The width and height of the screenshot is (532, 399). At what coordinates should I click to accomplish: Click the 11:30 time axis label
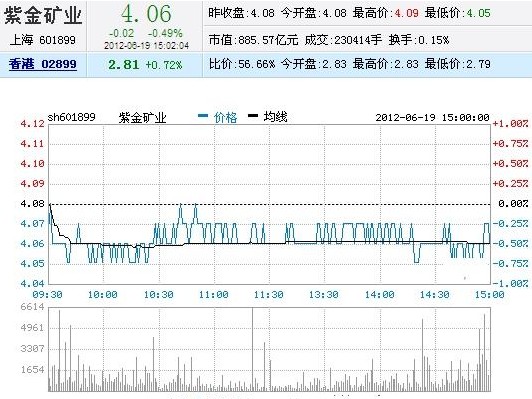269,294
